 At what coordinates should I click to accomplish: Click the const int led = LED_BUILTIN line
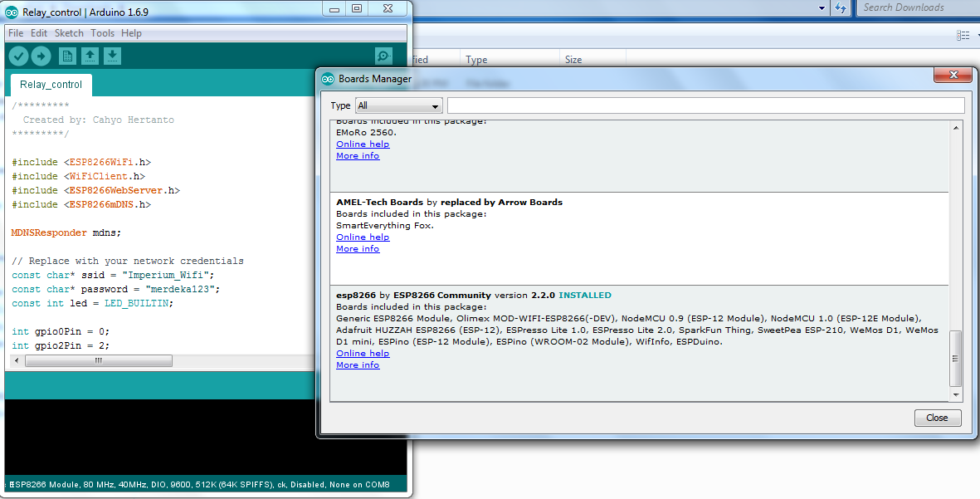(92, 303)
